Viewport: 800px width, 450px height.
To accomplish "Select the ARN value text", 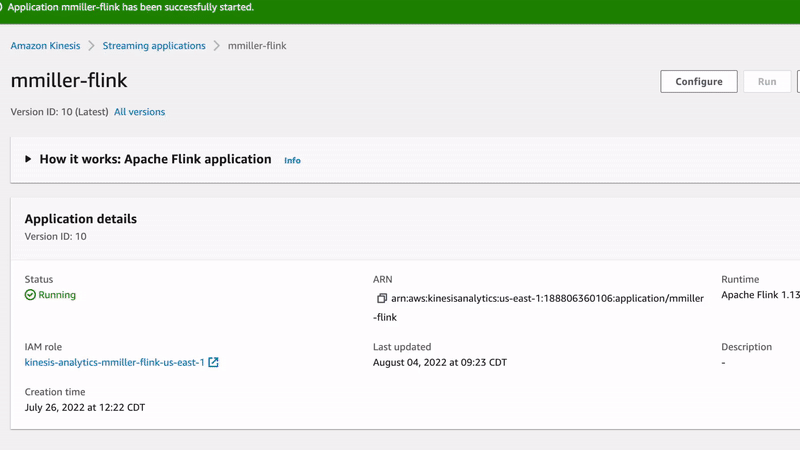I will click(x=538, y=308).
